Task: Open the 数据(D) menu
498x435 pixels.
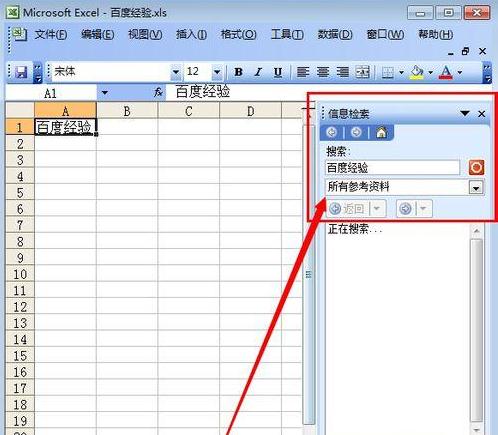Action: pyautogui.click(x=335, y=34)
